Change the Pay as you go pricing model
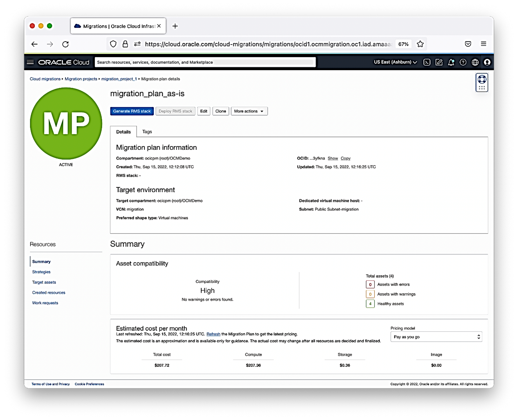This screenshot has width=518, height=420. pos(436,337)
